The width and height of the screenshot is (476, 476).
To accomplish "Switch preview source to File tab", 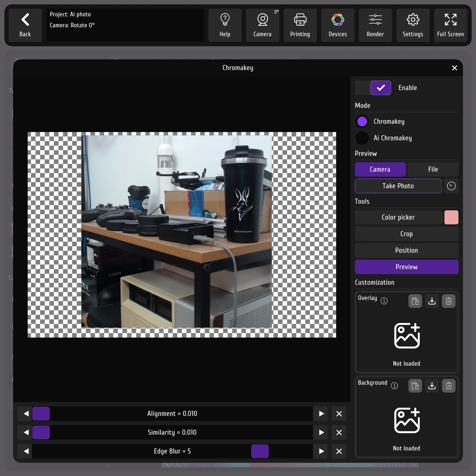I will pos(433,169).
